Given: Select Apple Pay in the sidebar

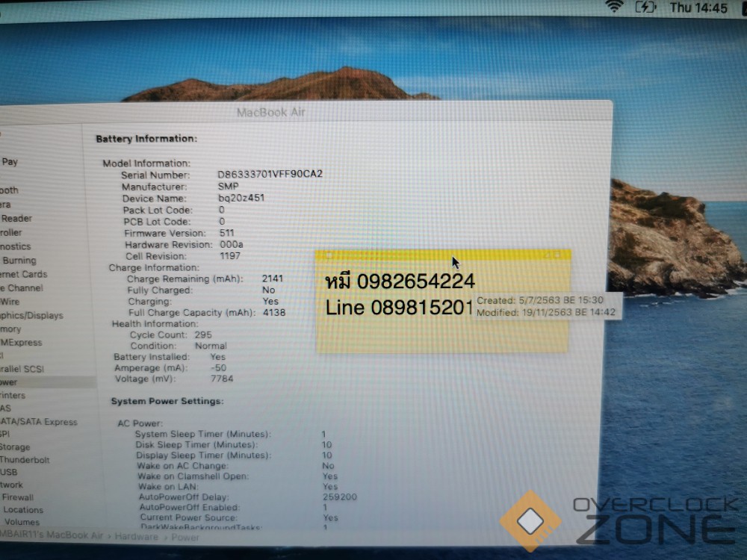Looking at the screenshot, I should [x=10, y=161].
